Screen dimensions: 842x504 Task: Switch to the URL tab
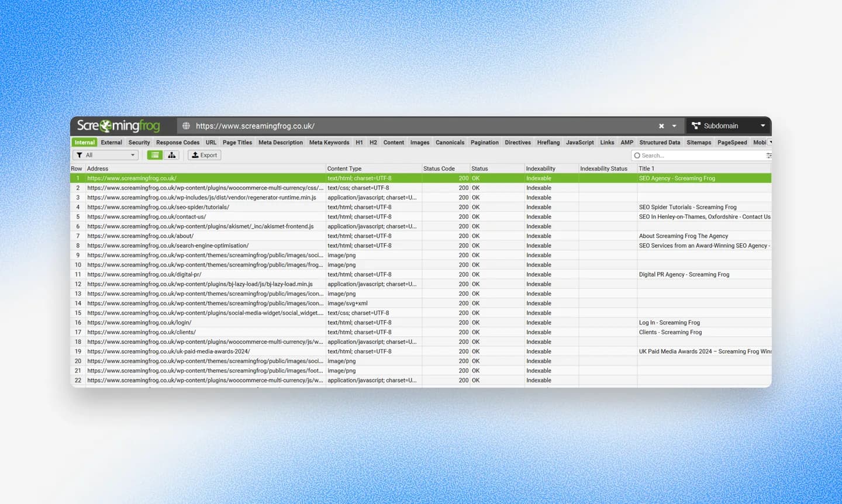click(x=211, y=142)
